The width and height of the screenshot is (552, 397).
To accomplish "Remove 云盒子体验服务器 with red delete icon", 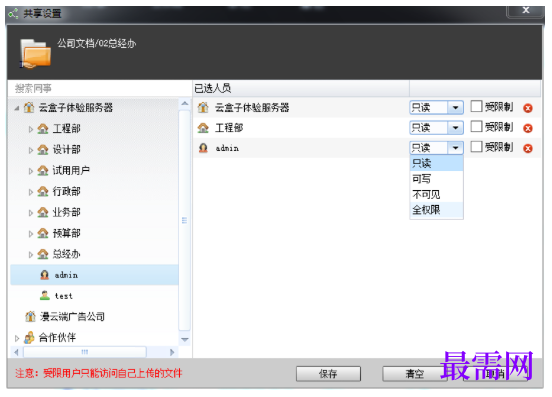I will [x=528, y=108].
